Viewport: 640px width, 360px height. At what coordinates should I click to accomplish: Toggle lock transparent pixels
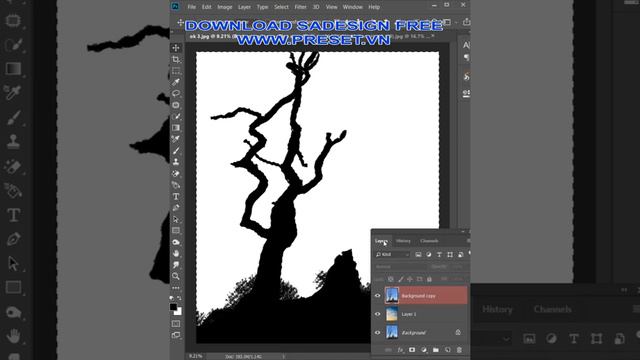[x=391, y=279]
